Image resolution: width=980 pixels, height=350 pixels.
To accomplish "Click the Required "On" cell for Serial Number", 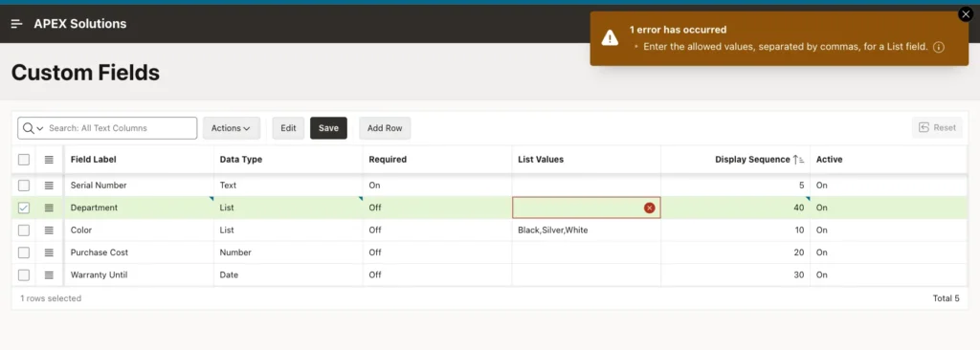I will click(437, 186).
